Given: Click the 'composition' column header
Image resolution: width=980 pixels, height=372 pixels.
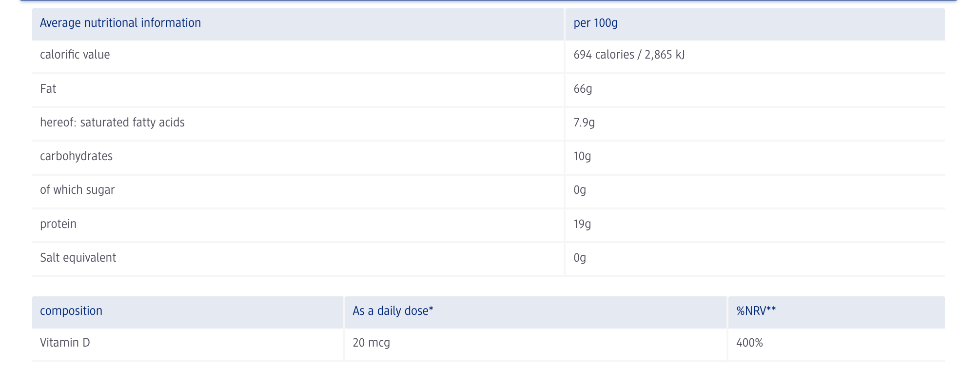Looking at the screenshot, I should 71,311.
